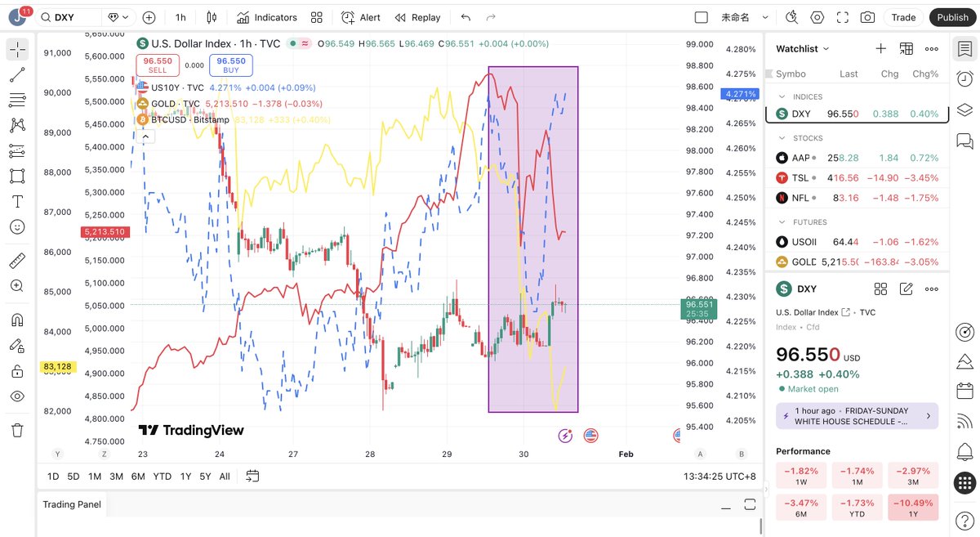Click the 96.550 SELL button
This screenshot has width=980, height=537.
158,65
